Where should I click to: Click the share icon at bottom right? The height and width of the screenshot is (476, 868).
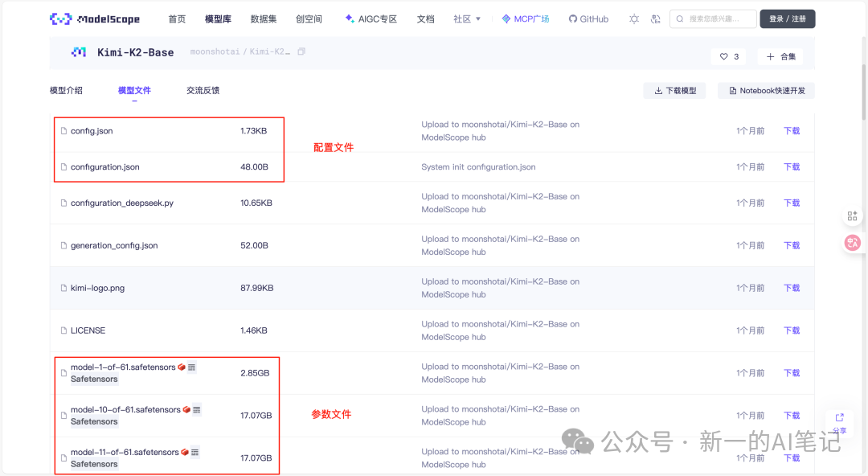click(x=840, y=418)
